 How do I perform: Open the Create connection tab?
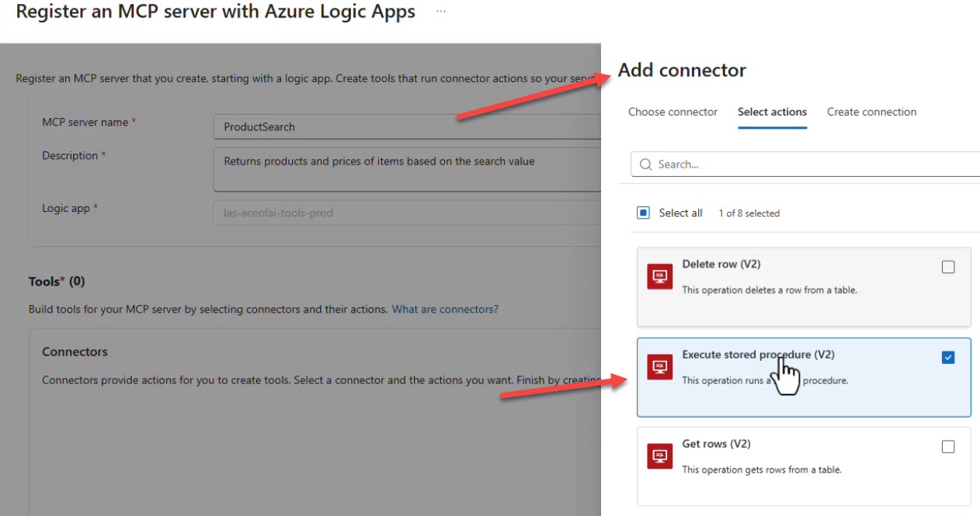[x=871, y=112]
